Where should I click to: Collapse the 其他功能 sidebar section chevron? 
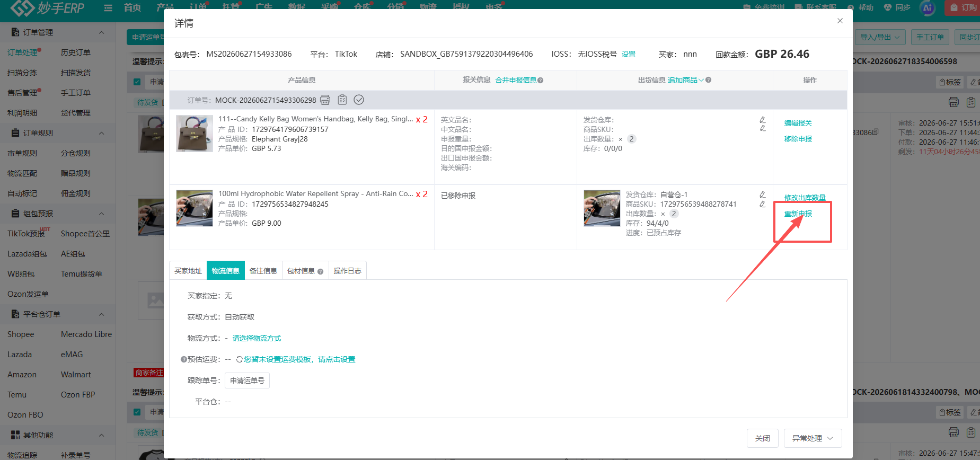point(102,435)
